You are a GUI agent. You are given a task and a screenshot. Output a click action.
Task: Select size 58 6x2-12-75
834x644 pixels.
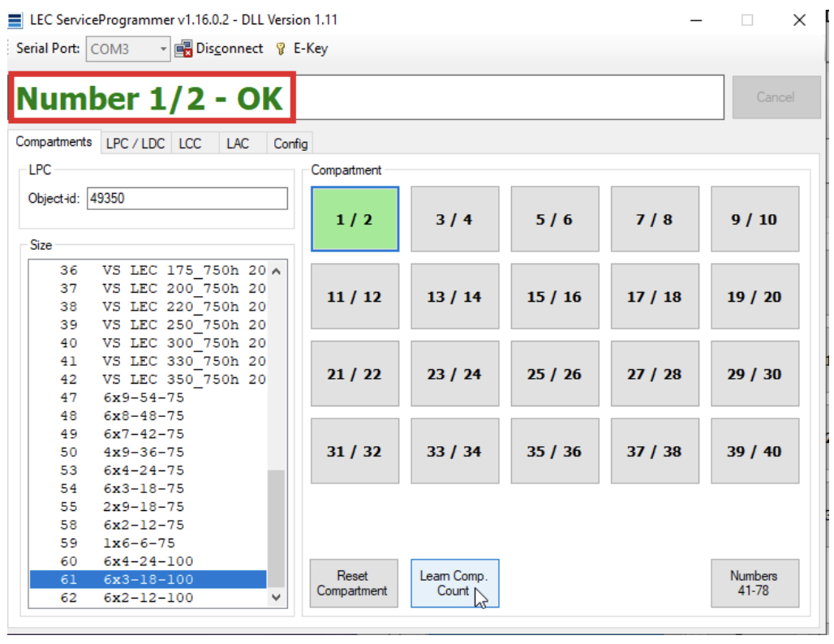[x=148, y=525]
